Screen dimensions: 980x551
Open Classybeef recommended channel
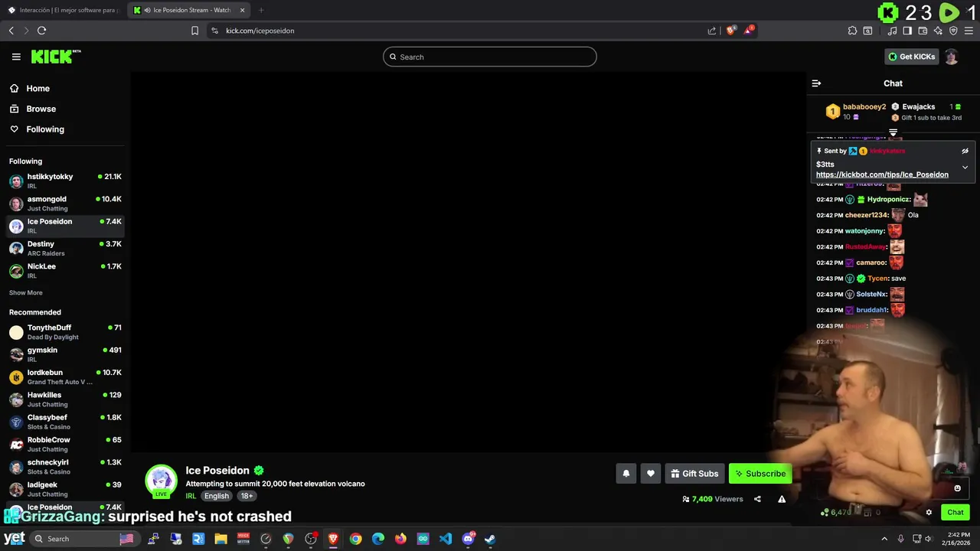pos(65,422)
